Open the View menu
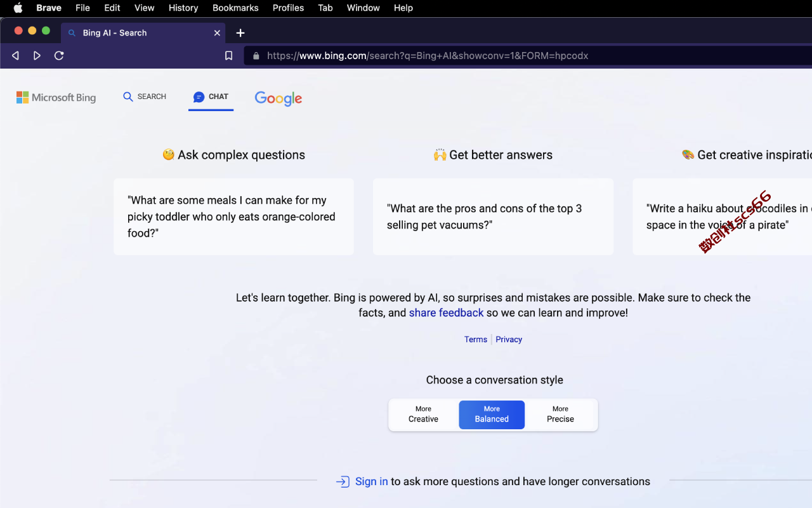812x508 pixels. pyautogui.click(x=145, y=8)
